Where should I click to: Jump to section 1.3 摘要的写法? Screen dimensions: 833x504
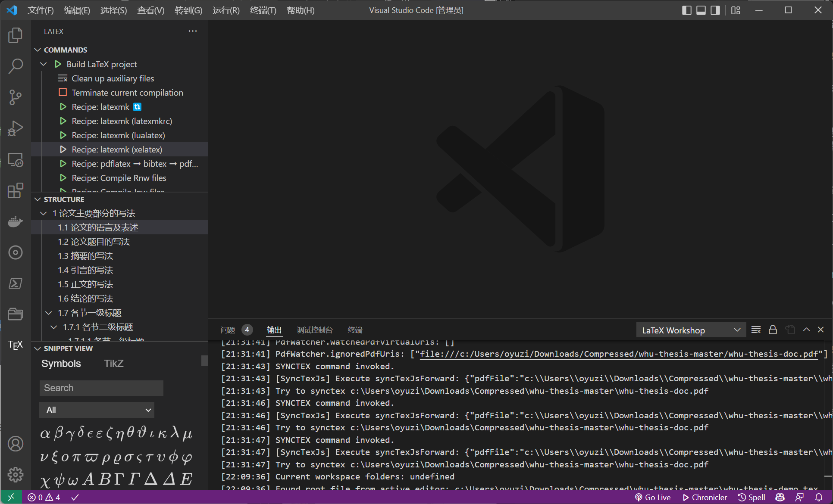(x=85, y=256)
